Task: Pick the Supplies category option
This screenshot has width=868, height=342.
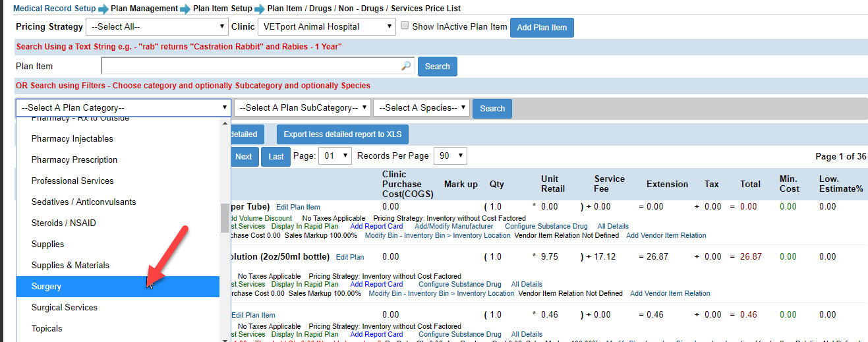Action: coord(118,244)
